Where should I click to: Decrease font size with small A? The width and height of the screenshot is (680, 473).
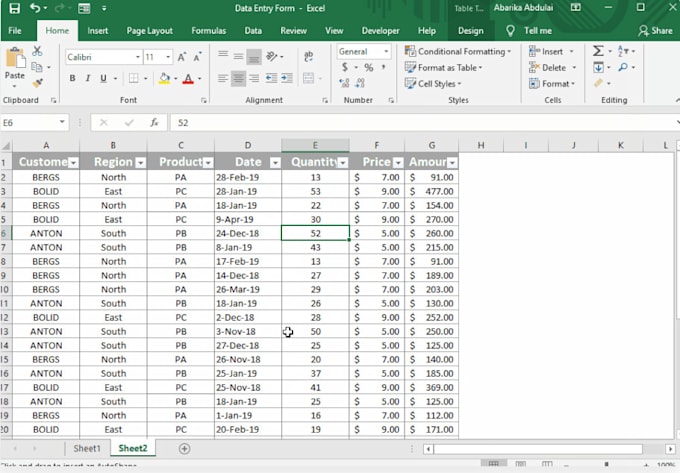pos(197,57)
